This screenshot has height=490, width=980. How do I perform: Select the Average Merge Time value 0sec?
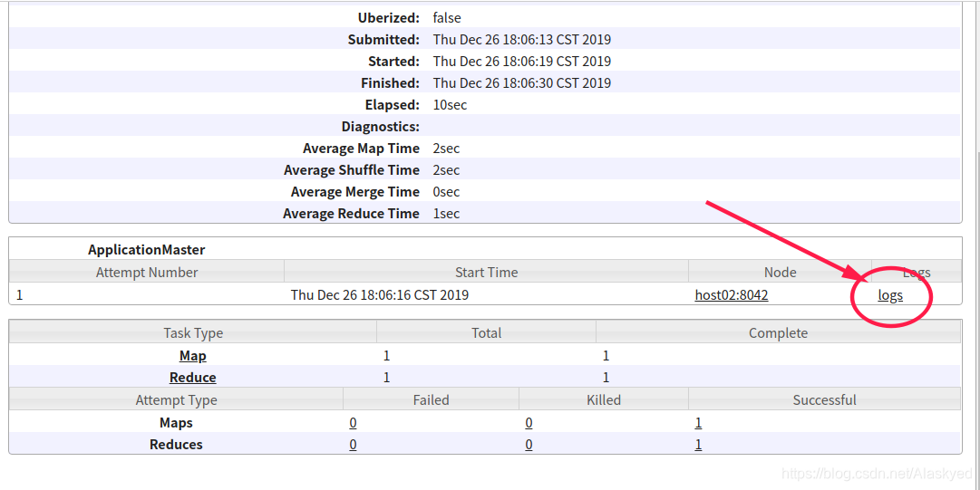point(446,192)
